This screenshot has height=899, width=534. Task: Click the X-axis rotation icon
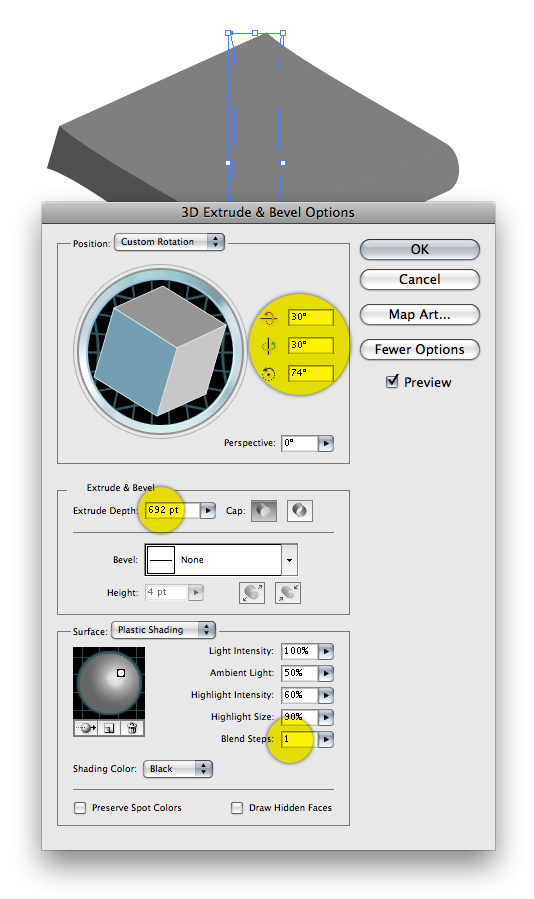point(268,317)
